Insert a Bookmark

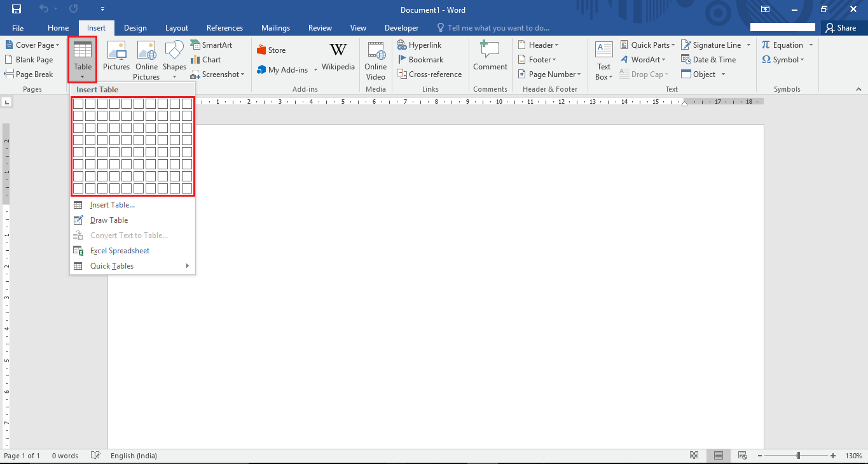pyautogui.click(x=420, y=60)
